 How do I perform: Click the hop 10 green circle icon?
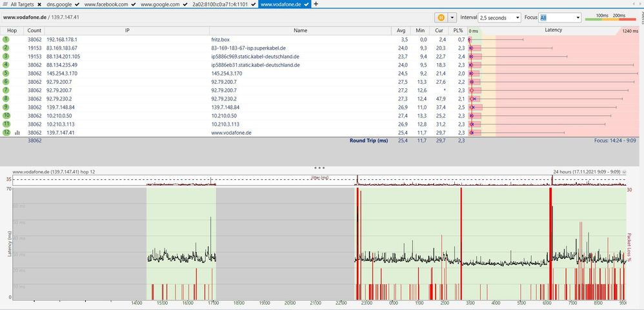point(5,115)
